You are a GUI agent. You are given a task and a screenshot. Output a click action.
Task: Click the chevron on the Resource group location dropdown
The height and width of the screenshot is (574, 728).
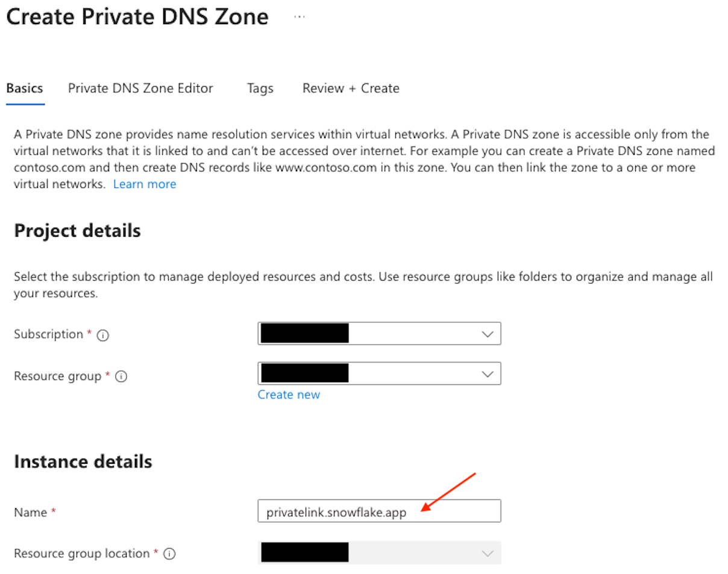(x=488, y=552)
